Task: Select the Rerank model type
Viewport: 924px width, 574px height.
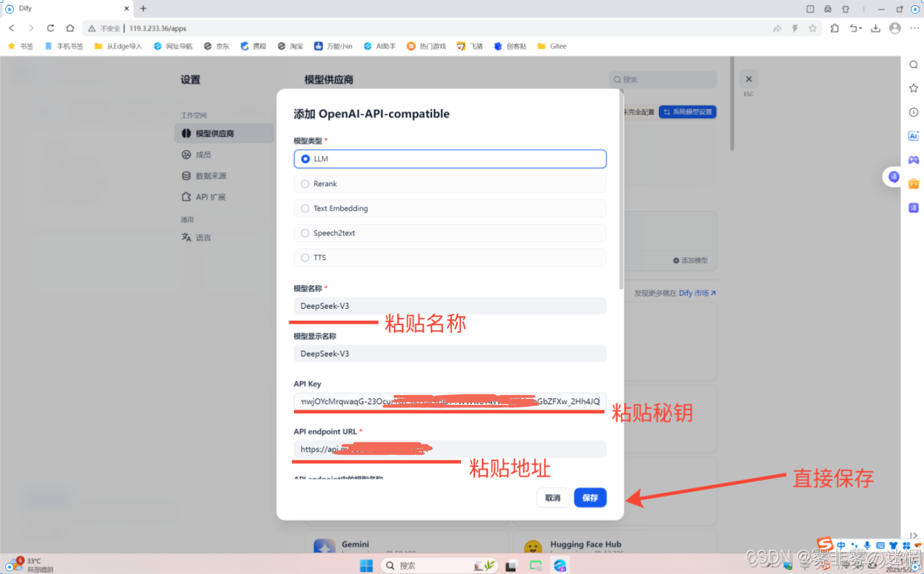Action: 450,183
